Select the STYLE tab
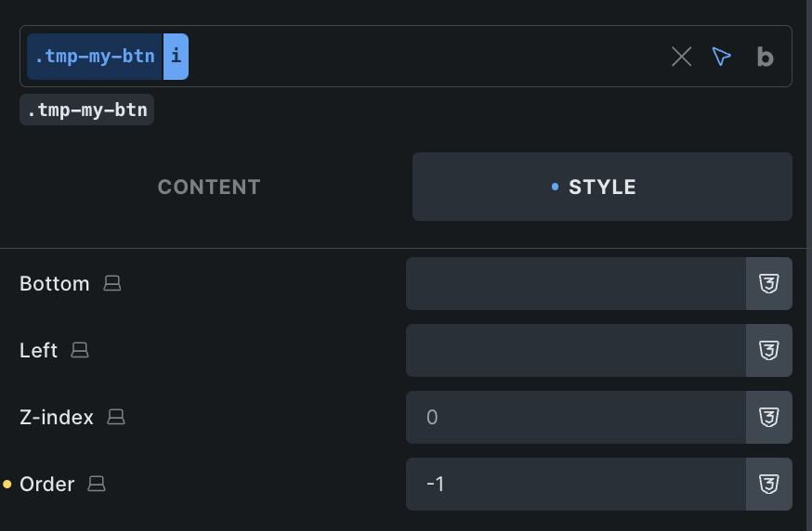 tap(602, 187)
